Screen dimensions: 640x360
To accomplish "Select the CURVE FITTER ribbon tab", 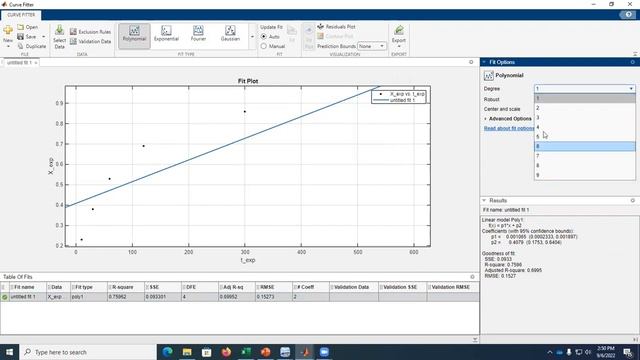I will point(21,15).
